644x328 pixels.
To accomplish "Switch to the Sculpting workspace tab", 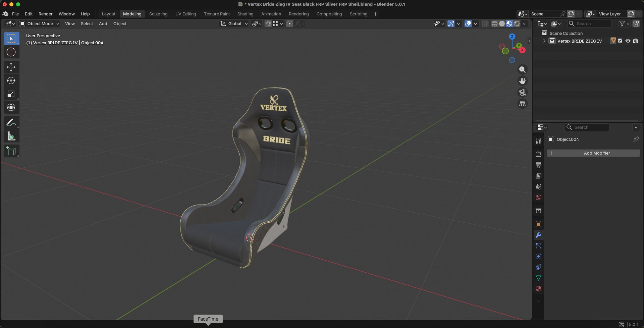I will pos(158,14).
